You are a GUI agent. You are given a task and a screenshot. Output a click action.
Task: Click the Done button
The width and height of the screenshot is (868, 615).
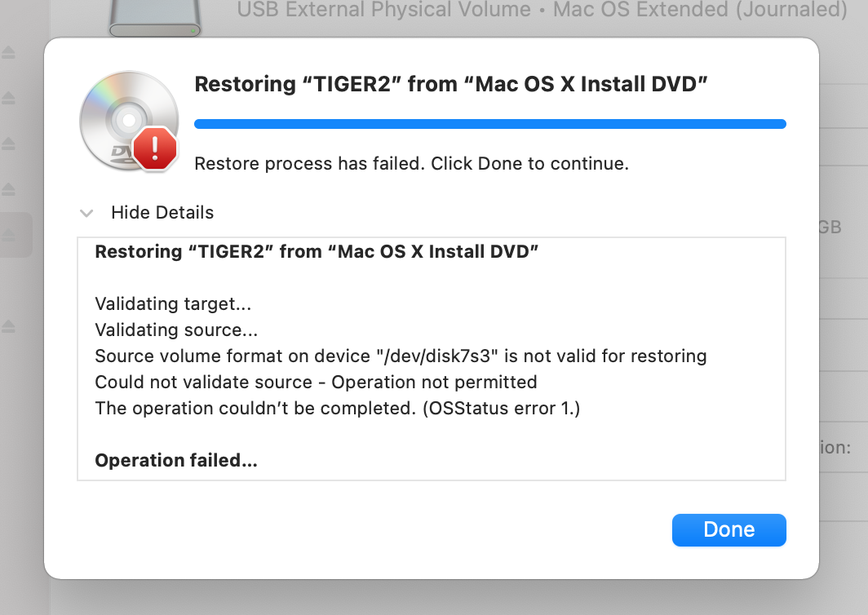(728, 529)
